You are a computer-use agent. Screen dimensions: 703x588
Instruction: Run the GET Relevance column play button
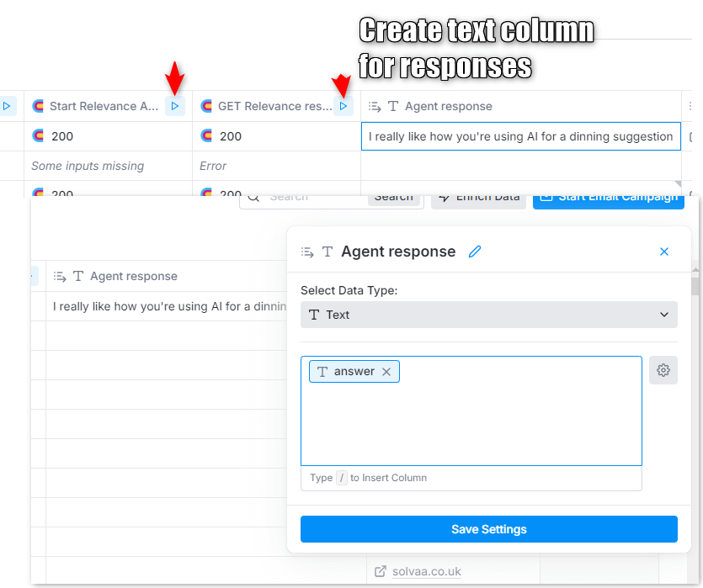(343, 107)
